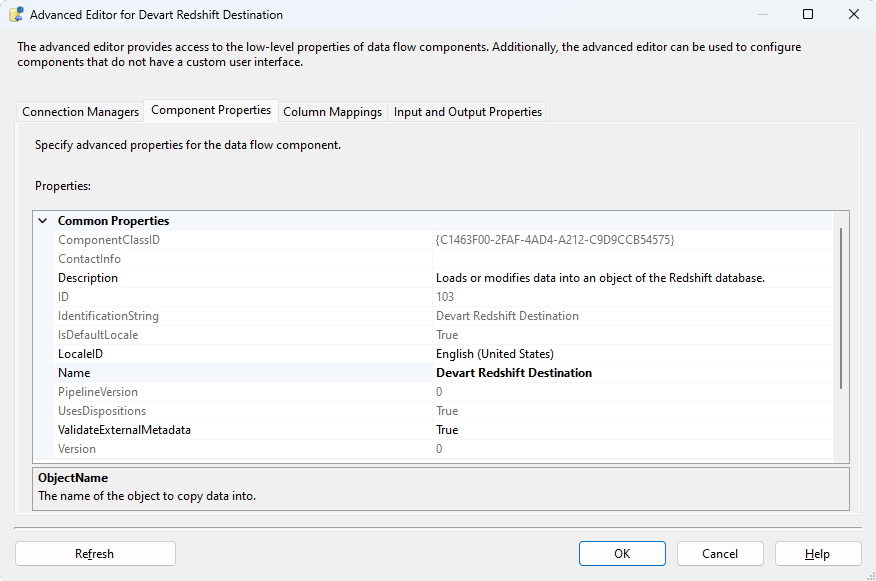This screenshot has height=581, width=876.
Task: Select the Component Properties tab
Action: [x=211, y=110]
